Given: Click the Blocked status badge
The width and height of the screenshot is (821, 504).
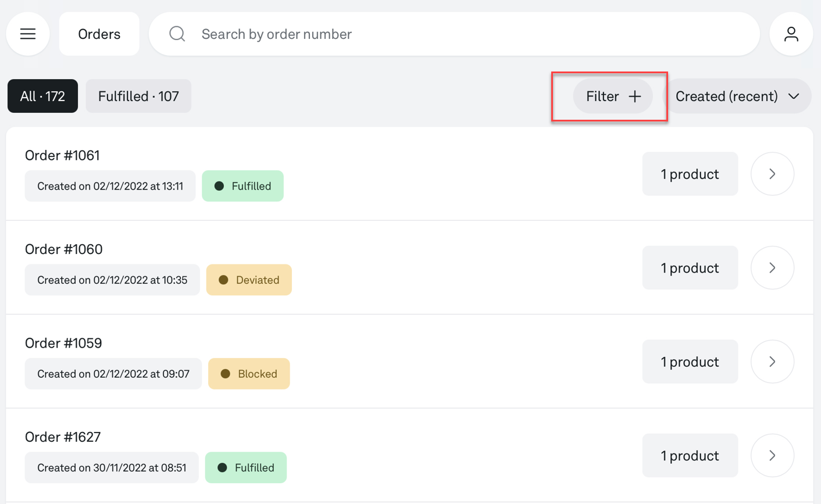Looking at the screenshot, I should pos(249,374).
